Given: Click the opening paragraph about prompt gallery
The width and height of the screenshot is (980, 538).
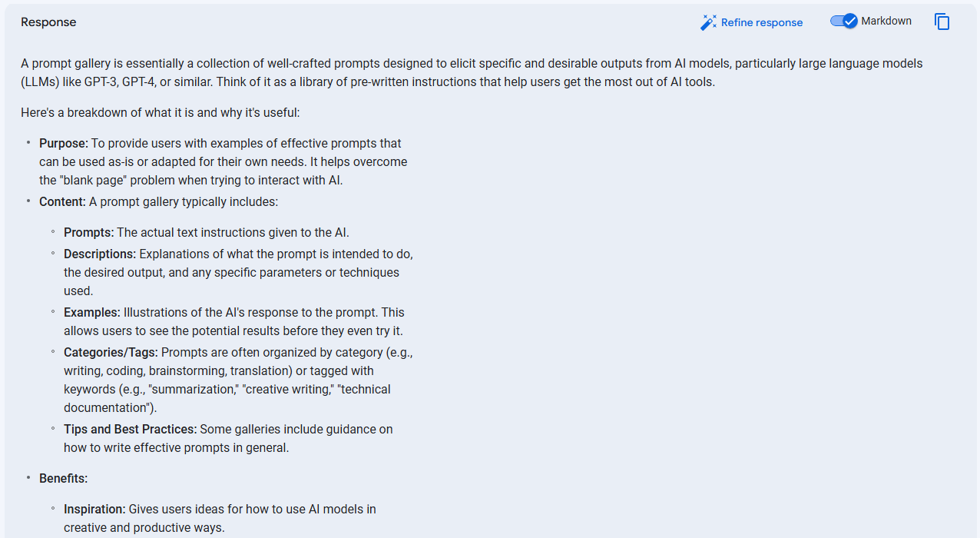Looking at the screenshot, I should coord(472,73).
